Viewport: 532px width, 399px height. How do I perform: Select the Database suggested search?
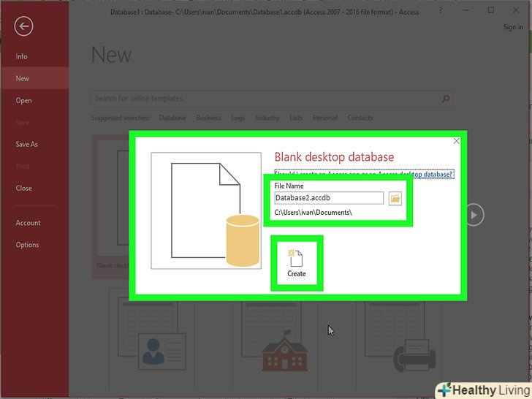(x=172, y=118)
